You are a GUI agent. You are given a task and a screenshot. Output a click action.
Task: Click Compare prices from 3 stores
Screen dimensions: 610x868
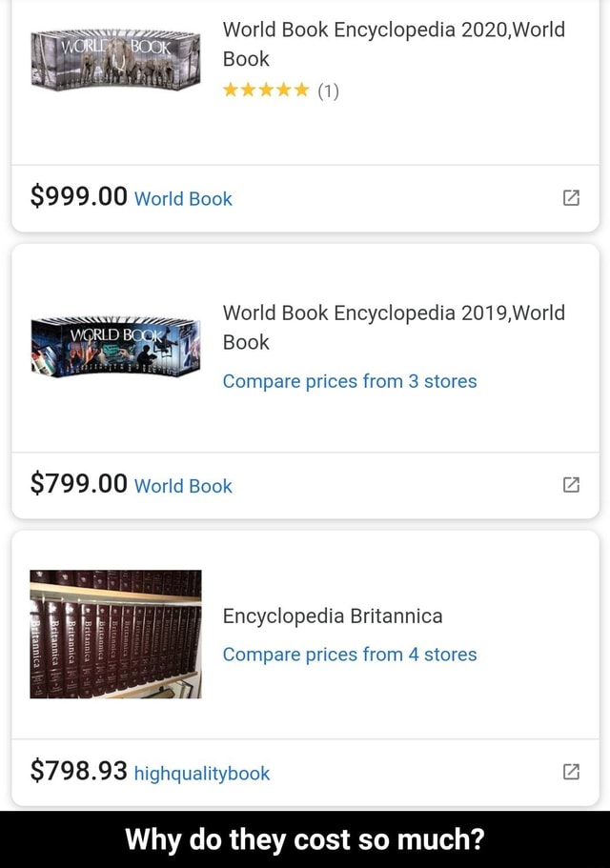[349, 380]
